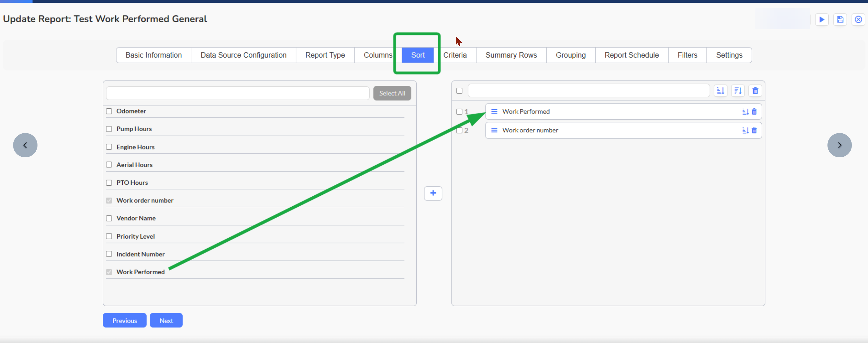Image resolution: width=868 pixels, height=343 pixels.
Task: Tick the select-all checkbox in the sort list header
Action: (x=459, y=91)
